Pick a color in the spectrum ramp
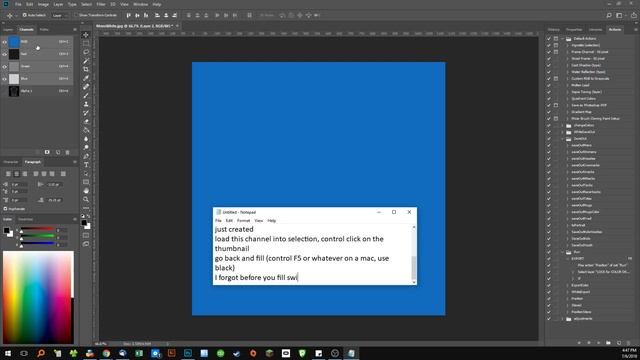Screen dimensions: 640x360 pyautogui.click(x=38, y=297)
